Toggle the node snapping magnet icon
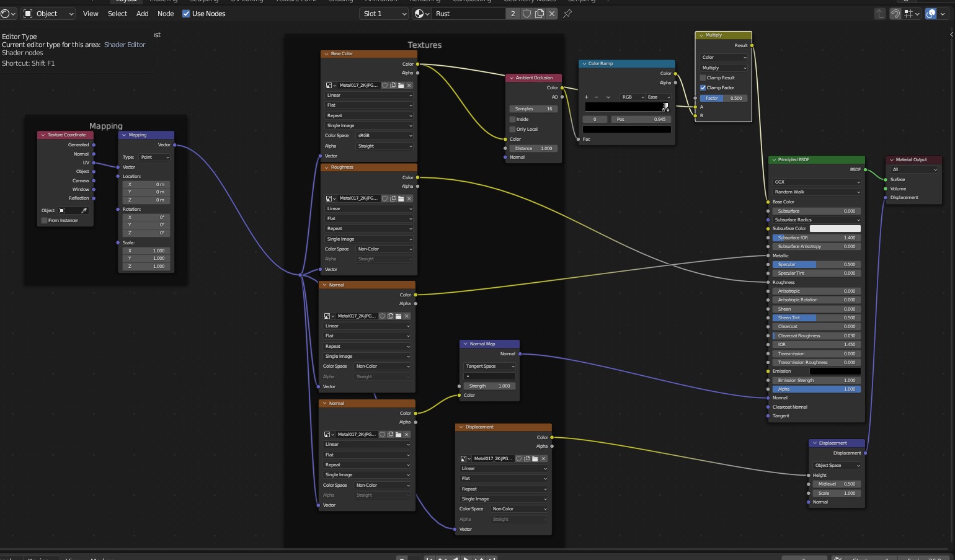955x560 pixels. [x=895, y=14]
